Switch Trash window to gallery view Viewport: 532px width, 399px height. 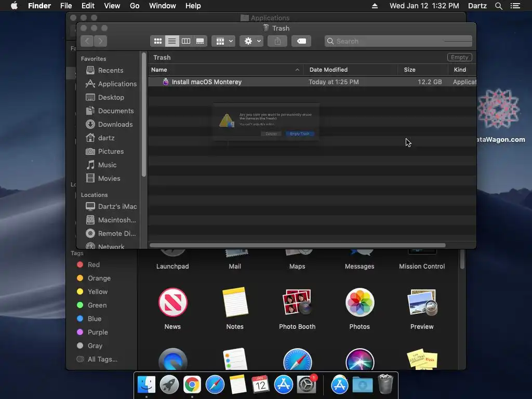pyautogui.click(x=200, y=41)
